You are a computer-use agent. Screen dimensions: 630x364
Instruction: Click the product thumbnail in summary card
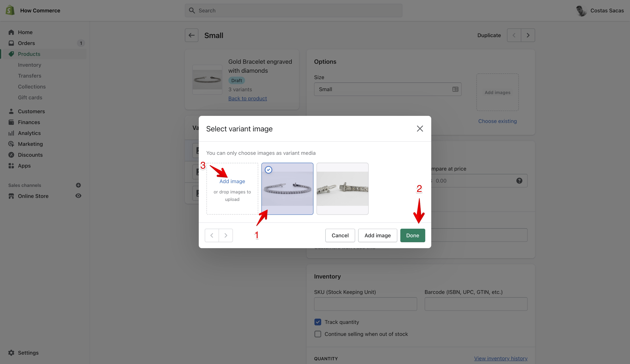207,79
